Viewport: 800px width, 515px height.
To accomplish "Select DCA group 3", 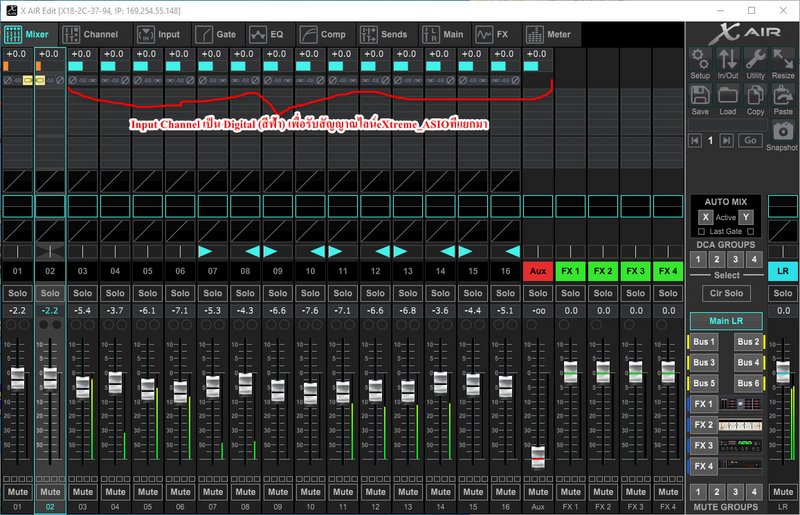I will [x=735, y=259].
